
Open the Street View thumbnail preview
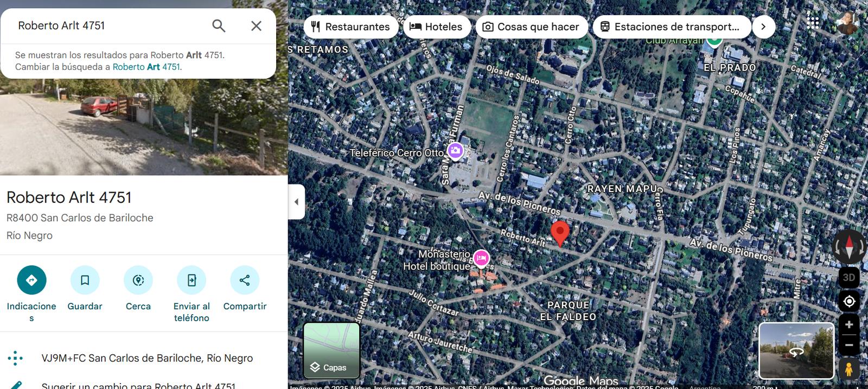(796, 350)
